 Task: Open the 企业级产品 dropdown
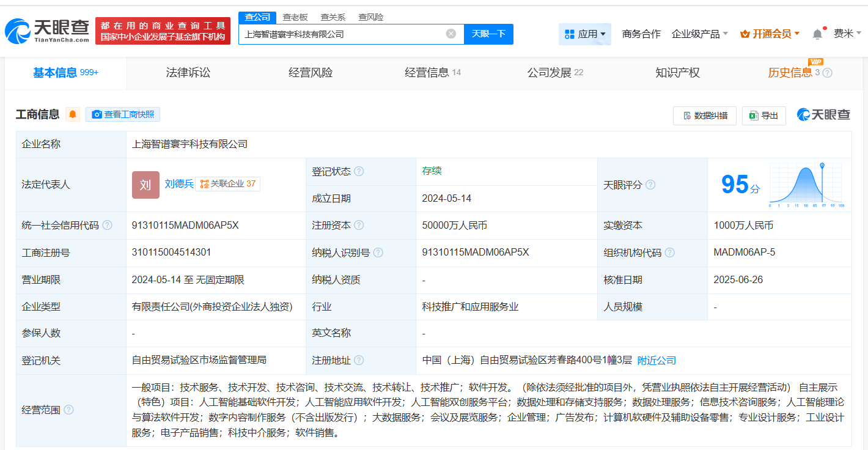tap(699, 34)
